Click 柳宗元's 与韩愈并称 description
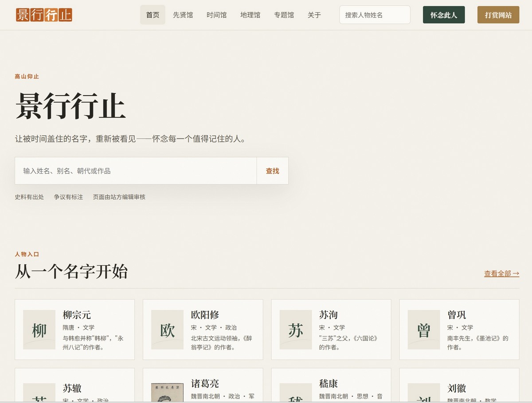The height and width of the screenshot is (403, 532). pos(94,343)
